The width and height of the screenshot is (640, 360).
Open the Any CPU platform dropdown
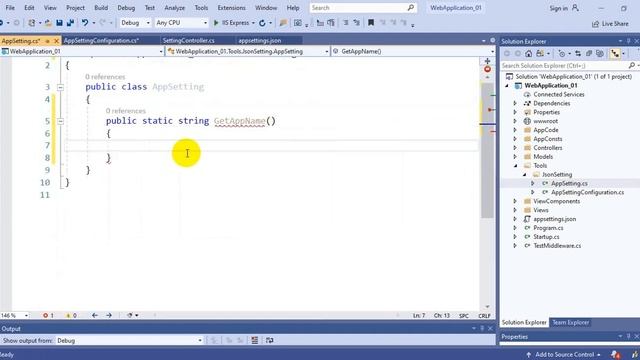pyautogui.click(x=181, y=23)
